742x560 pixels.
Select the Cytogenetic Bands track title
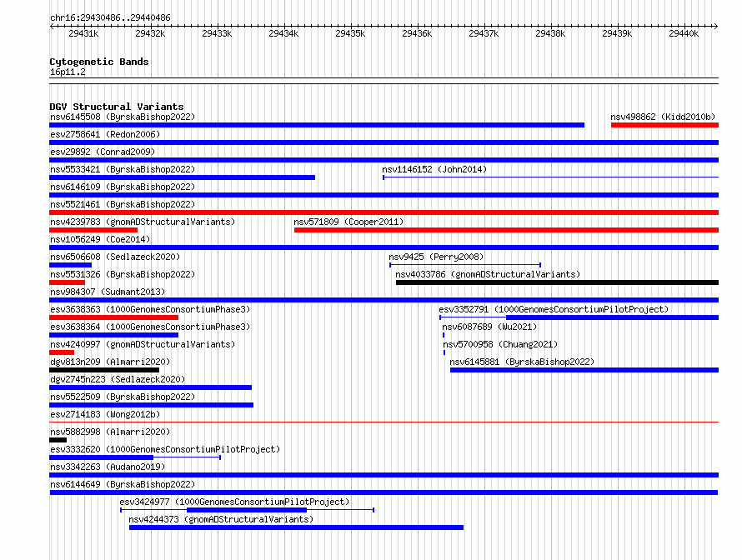pos(99,62)
